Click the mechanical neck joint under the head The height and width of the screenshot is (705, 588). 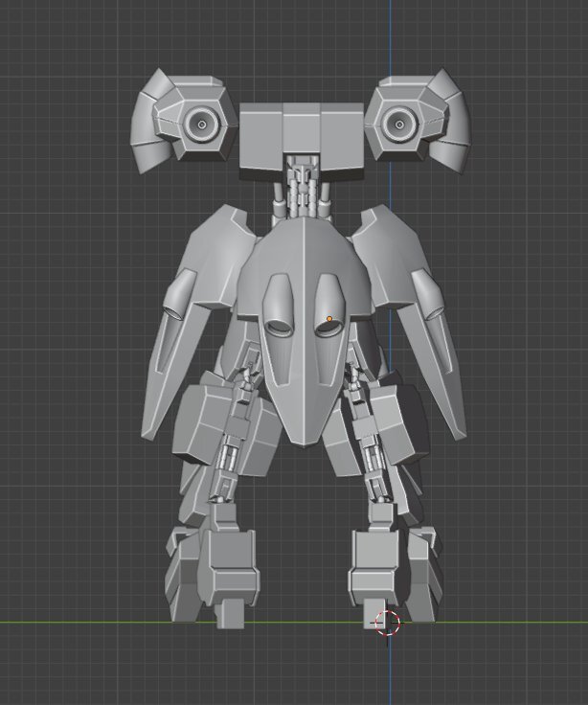302,189
